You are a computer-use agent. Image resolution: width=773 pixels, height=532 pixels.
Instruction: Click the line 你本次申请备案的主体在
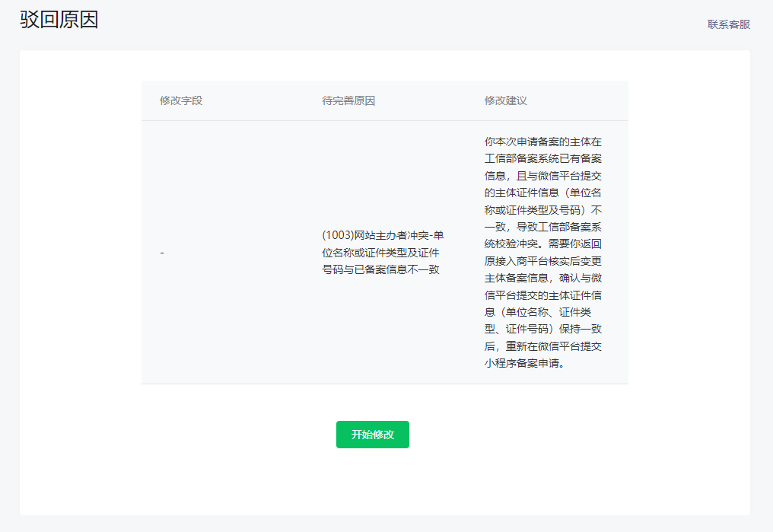coord(542,142)
